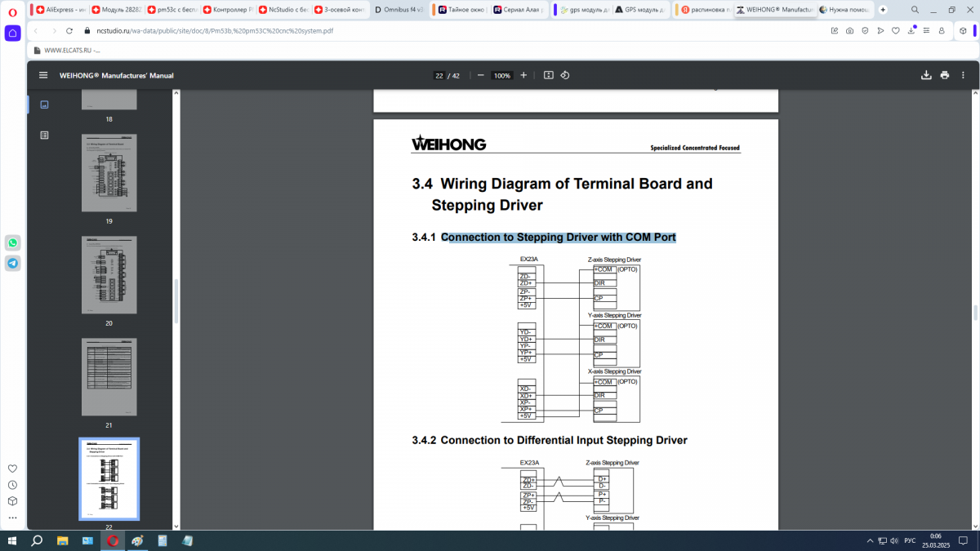This screenshot has width=980, height=551.
Task: Select page 20 thumbnail
Action: pyautogui.click(x=109, y=275)
